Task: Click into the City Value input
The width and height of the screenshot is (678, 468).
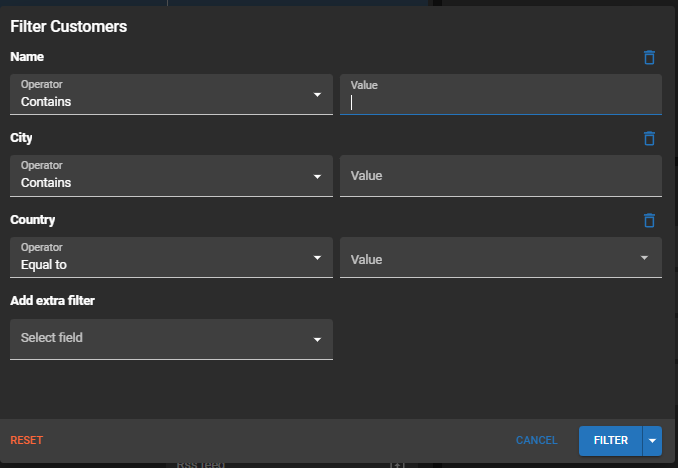Action: (501, 176)
